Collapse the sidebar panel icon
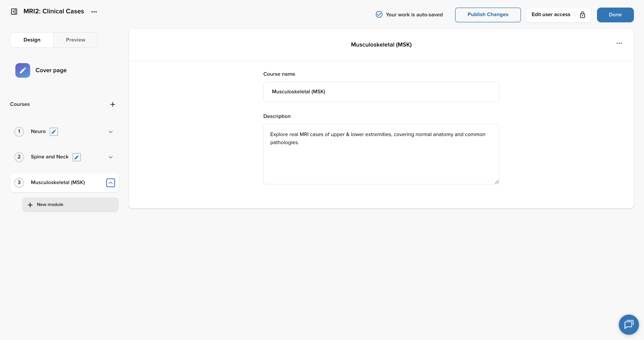This screenshot has height=340, width=644. coord(14,12)
